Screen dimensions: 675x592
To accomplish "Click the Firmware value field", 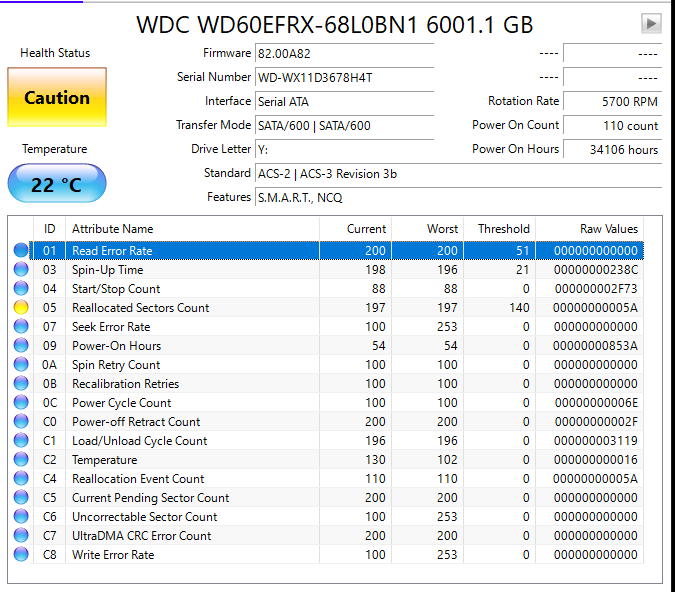I will [x=344, y=53].
